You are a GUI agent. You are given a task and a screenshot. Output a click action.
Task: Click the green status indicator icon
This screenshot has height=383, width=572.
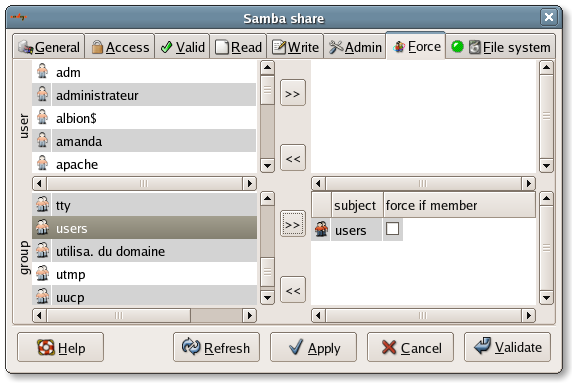tap(457, 47)
